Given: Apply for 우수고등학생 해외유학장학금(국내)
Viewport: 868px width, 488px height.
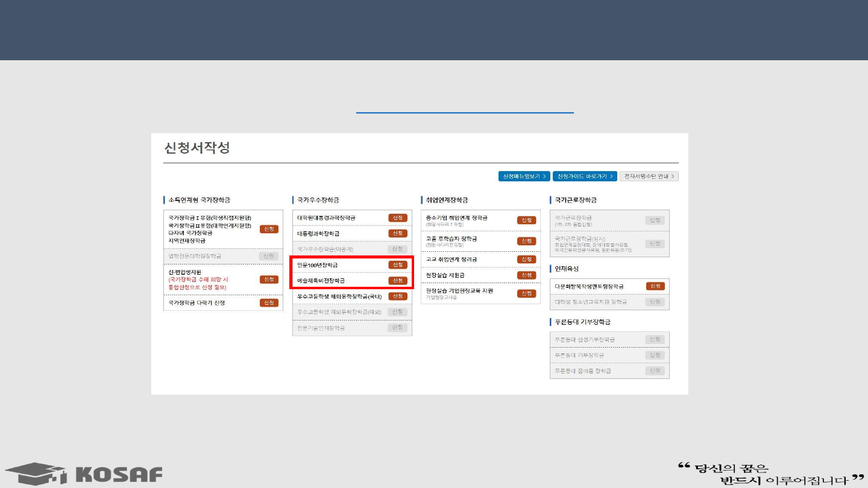Looking at the screenshot, I should [x=397, y=296].
